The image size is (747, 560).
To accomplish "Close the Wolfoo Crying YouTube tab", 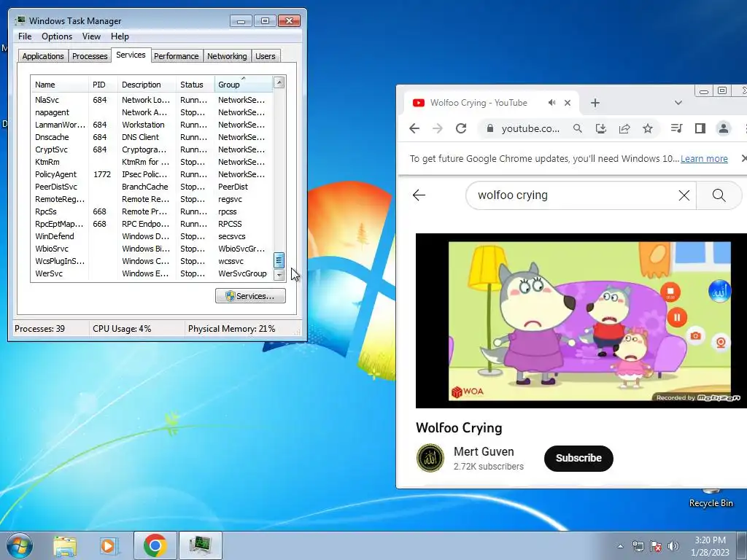I will coord(568,102).
